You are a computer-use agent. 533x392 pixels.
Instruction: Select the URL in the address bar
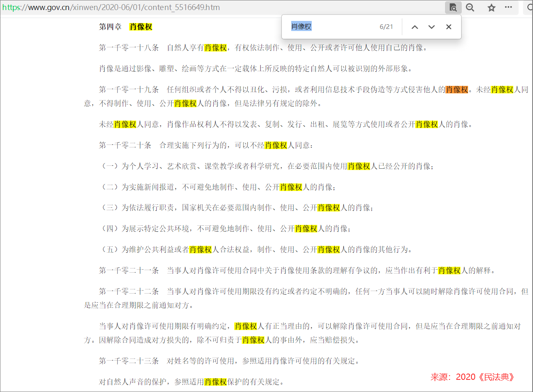point(126,7)
